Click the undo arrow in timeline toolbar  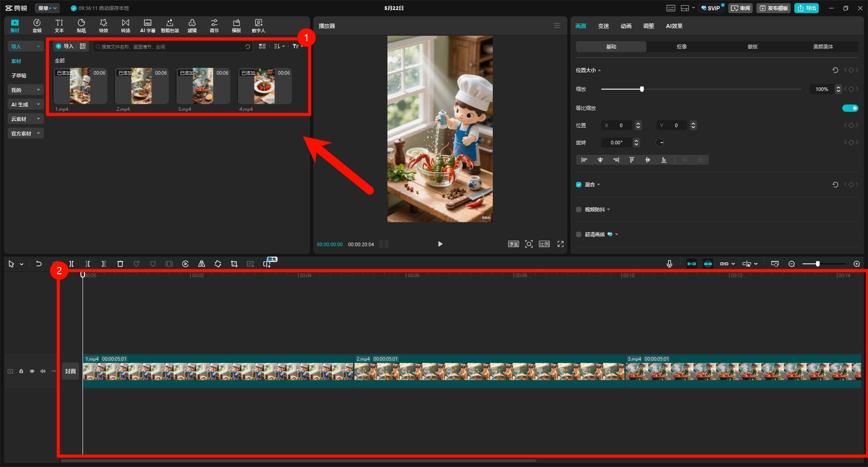pyautogui.click(x=39, y=264)
